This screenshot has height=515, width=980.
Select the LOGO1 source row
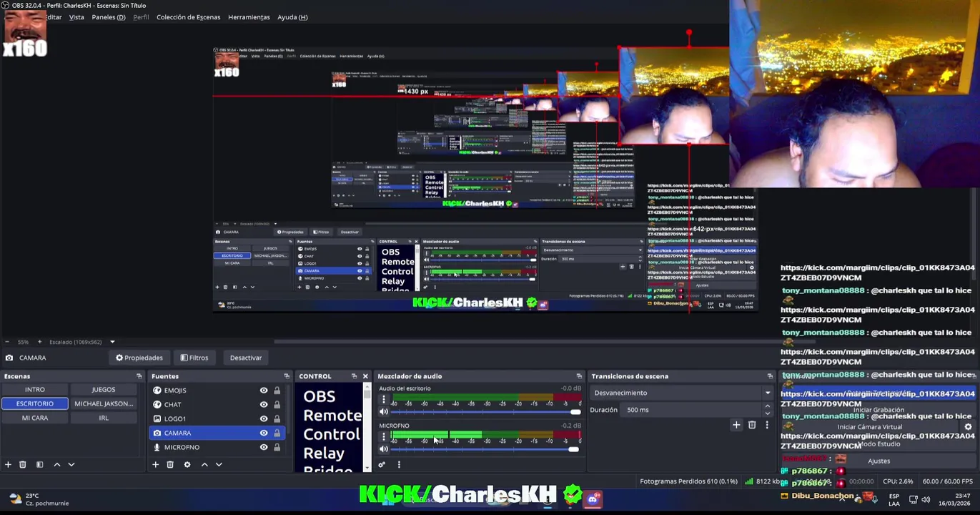(x=217, y=419)
